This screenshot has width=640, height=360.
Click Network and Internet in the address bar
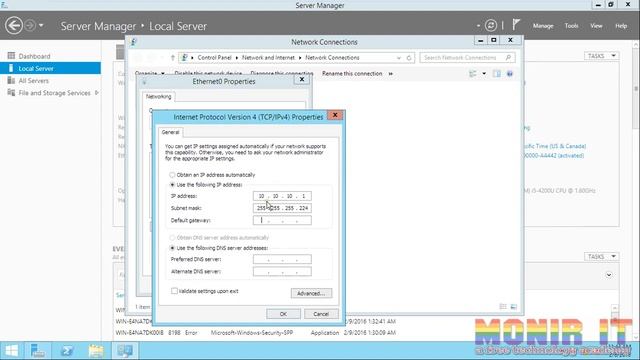(268, 58)
